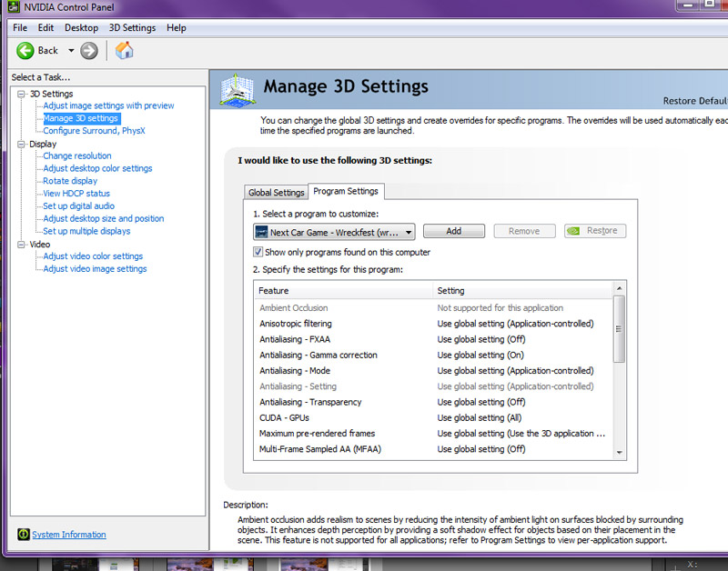This screenshot has height=571, width=728.
Task: Select the 'Antialiasing - Mode' row
Action: click(x=433, y=371)
